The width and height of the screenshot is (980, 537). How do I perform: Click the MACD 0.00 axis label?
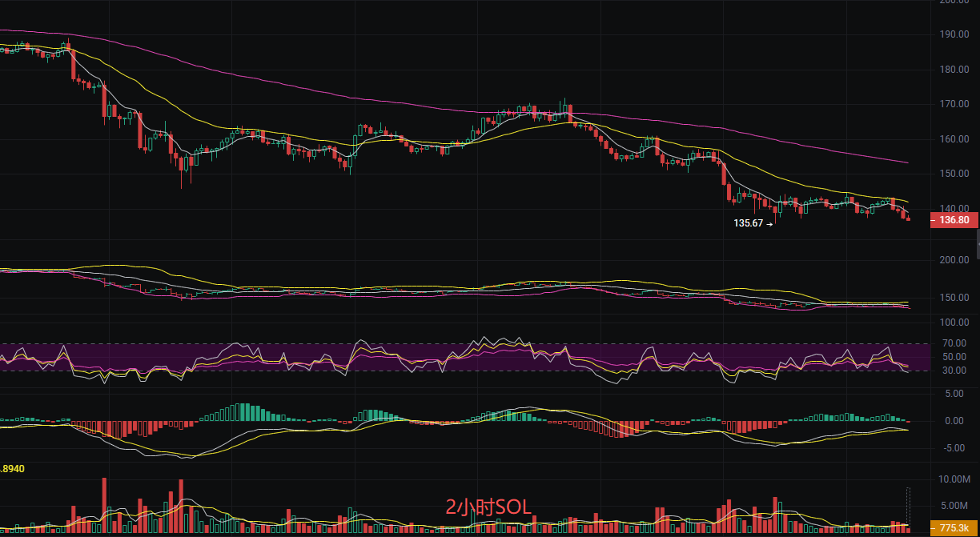click(954, 421)
